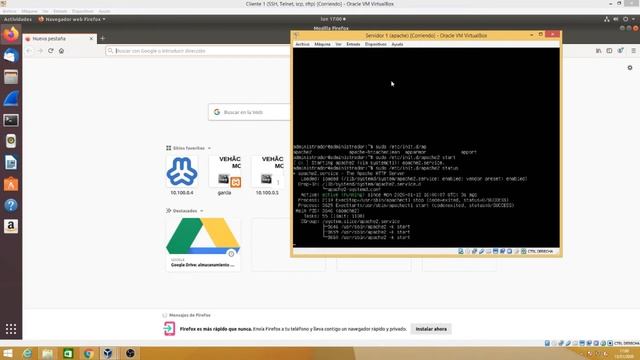Open Firefox hamburger menu
The width and height of the screenshot is (640, 360).
tap(633, 51)
